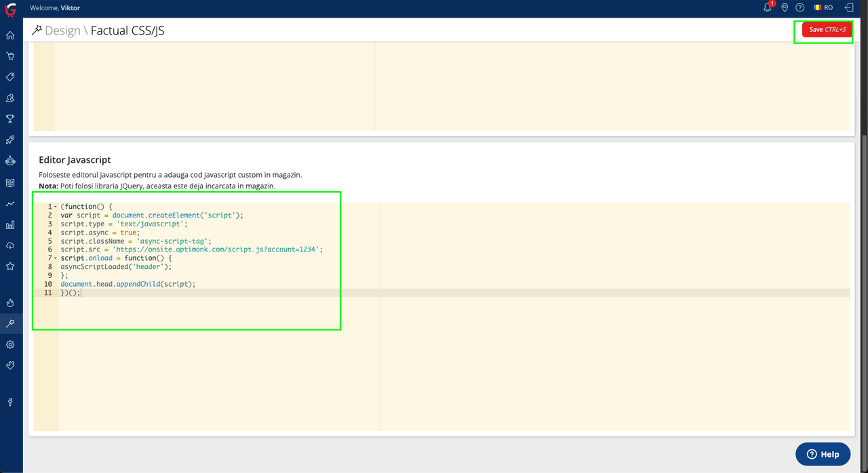868x473 pixels.
Task: Open the rocket icon section
Action: pyautogui.click(x=10, y=140)
